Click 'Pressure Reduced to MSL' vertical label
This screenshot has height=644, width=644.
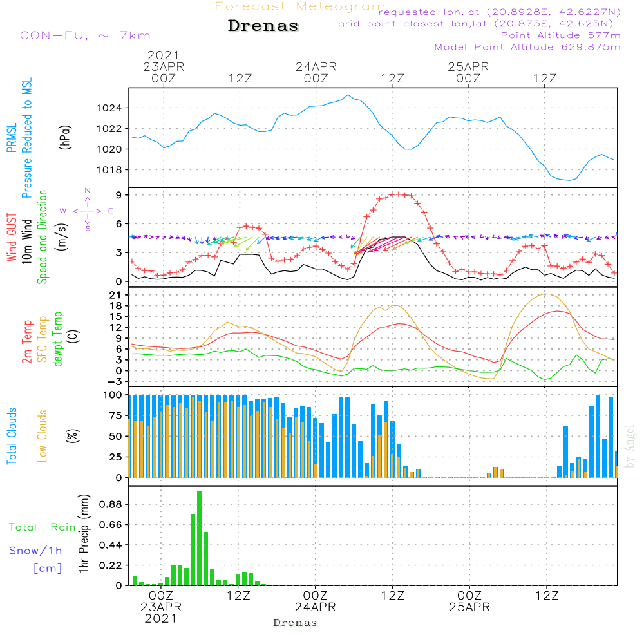26,138
